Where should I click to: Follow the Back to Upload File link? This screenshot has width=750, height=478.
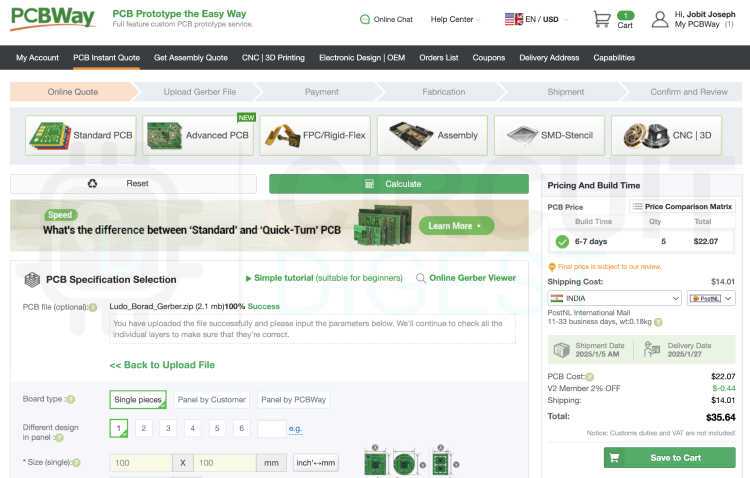(162, 365)
